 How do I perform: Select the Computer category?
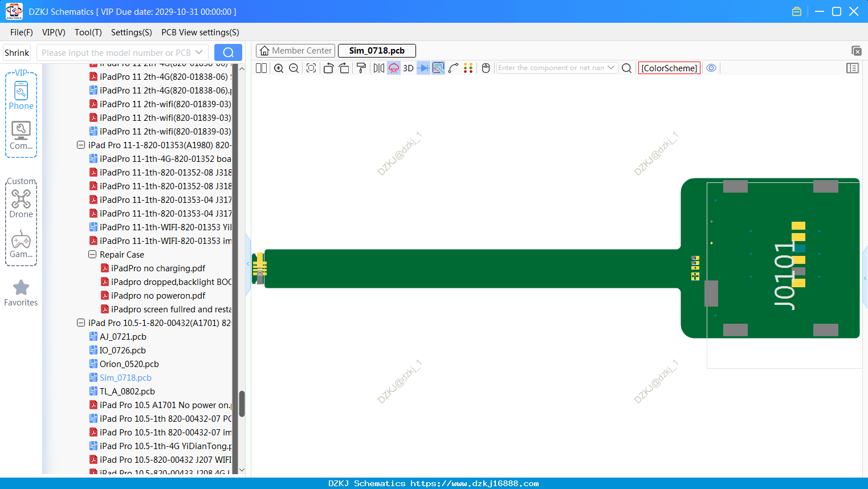(x=21, y=136)
